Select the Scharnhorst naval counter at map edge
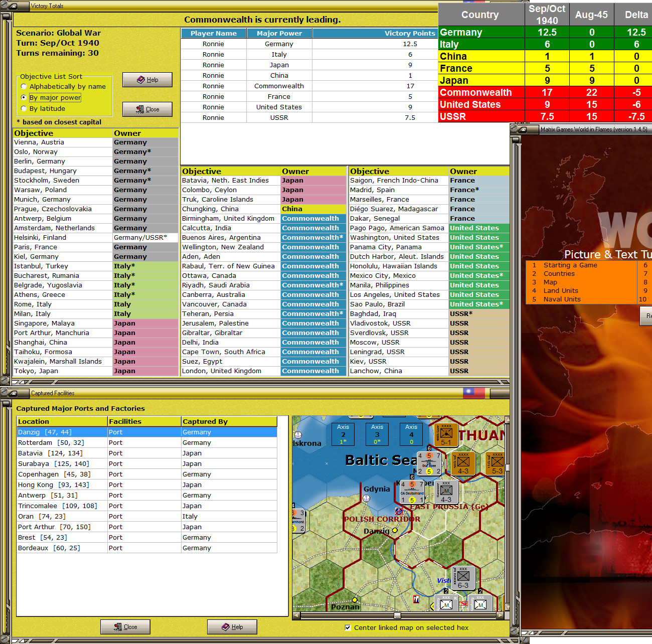652x644 pixels. (x=298, y=521)
